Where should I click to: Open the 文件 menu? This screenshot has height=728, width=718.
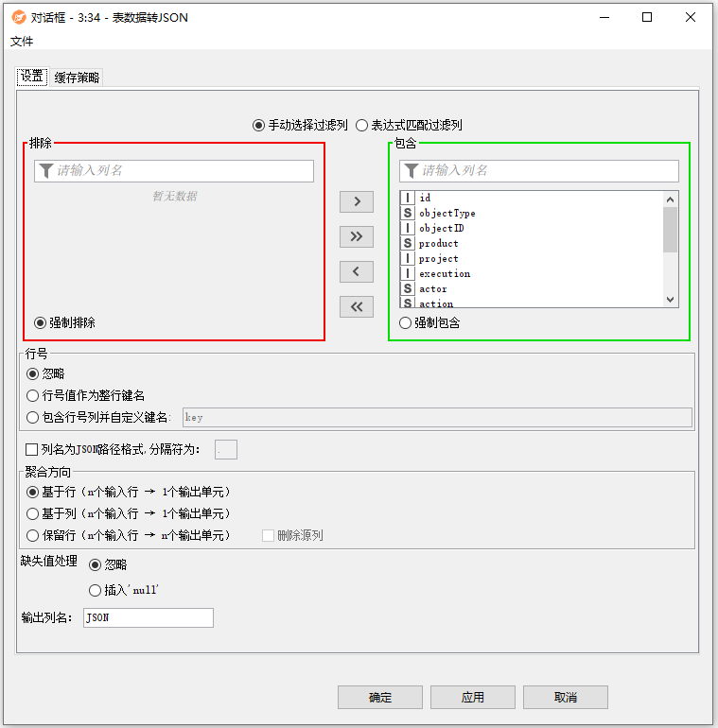[22, 42]
